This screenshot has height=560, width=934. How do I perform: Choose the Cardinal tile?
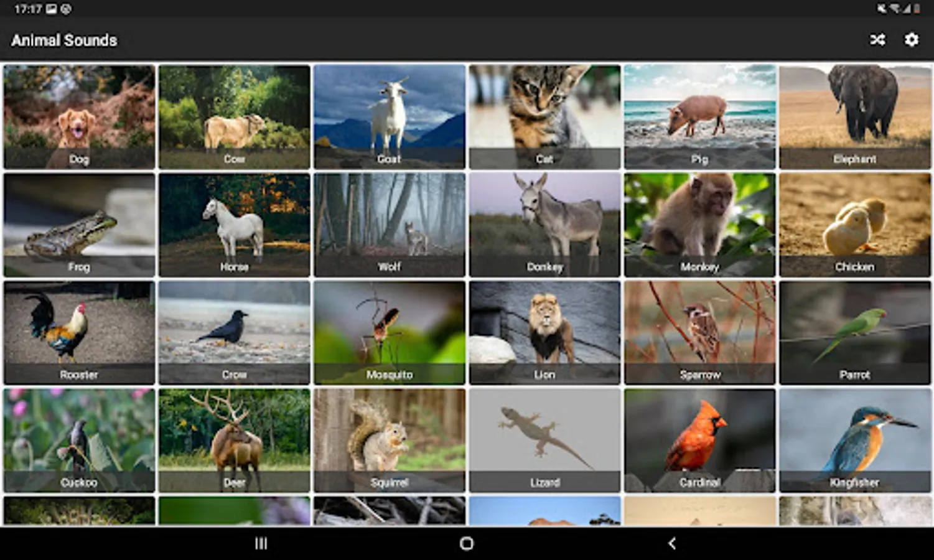click(700, 441)
